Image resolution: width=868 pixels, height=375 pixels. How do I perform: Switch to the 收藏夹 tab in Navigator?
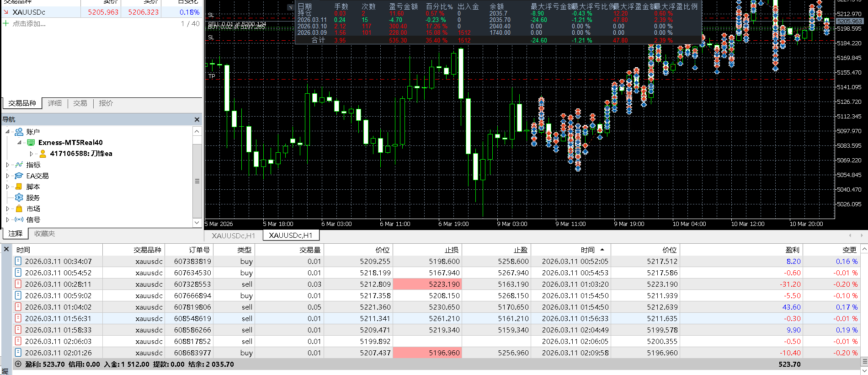coord(44,234)
